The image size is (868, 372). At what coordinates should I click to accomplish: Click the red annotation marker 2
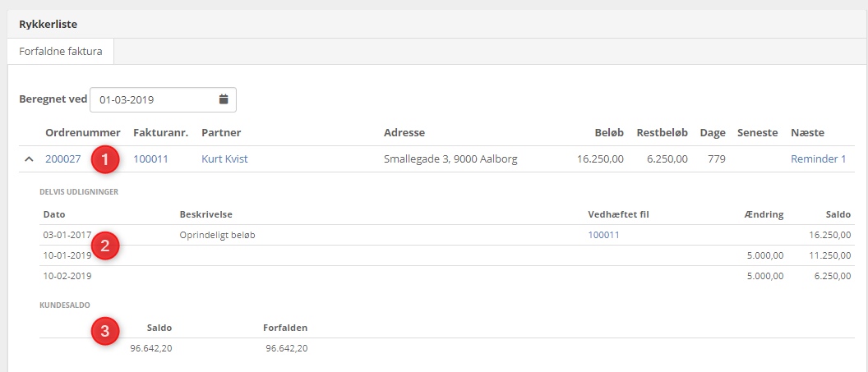(x=104, y=245)
